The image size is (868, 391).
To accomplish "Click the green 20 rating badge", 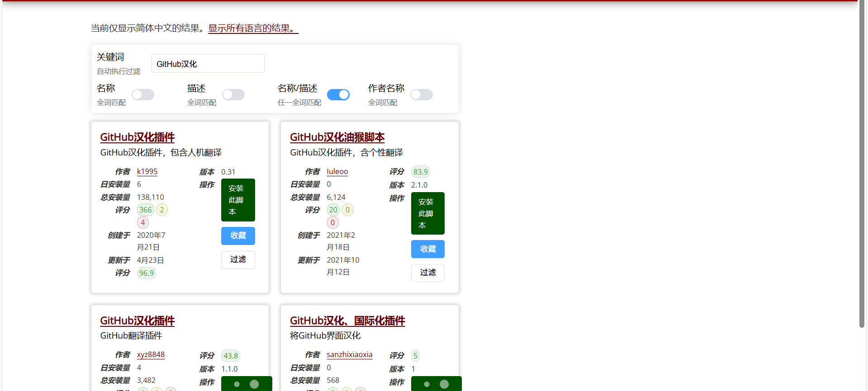I will [333, 210].
